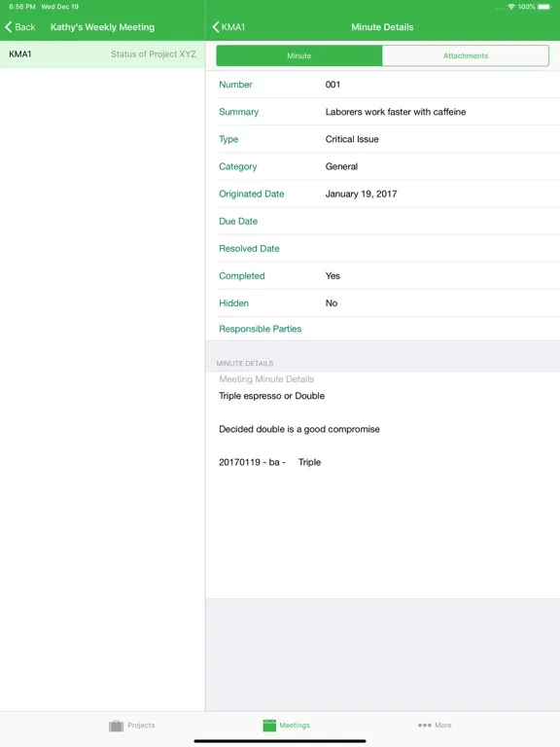Switch to the Attachments tab

pyautogui.click(x=466, y=55)
